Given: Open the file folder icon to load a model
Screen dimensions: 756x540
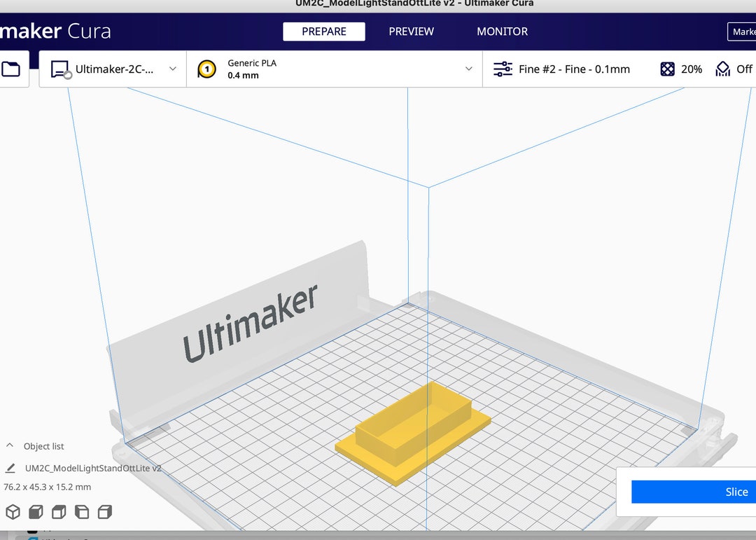Looking at the screenshot, I should [9, 68].
